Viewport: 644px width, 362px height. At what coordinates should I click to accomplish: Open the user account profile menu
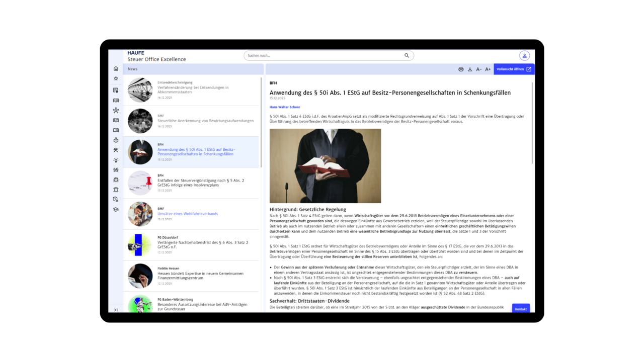click(524, 56)
